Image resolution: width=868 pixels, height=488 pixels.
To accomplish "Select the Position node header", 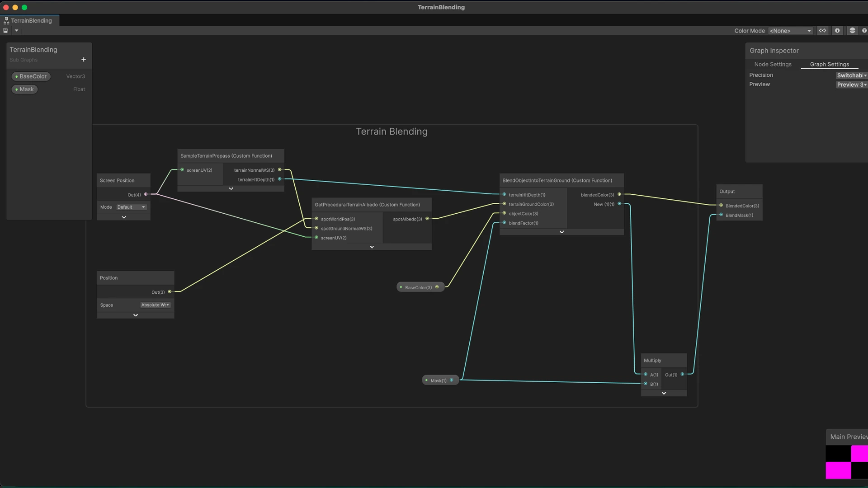I will point(135,278).
